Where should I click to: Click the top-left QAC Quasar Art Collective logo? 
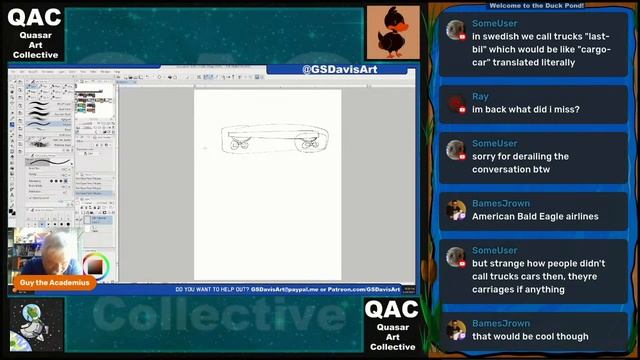pyautogui.click(x=35, y=34)
